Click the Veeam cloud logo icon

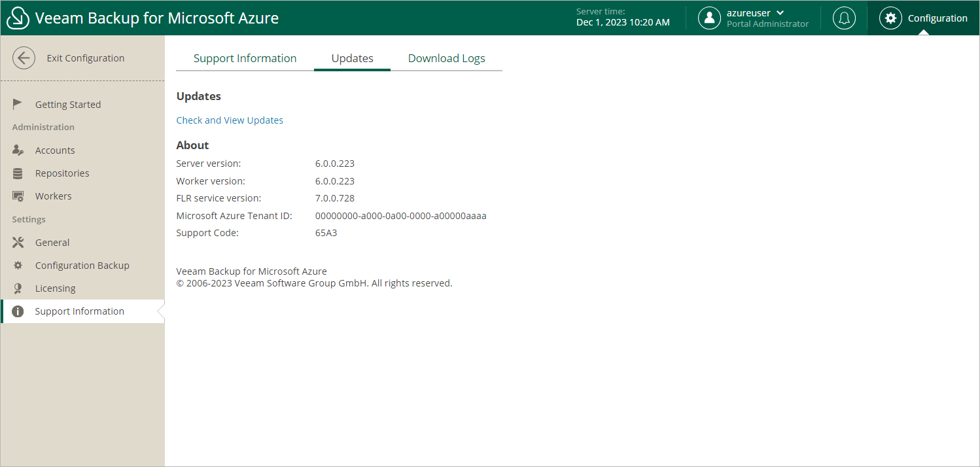(18, 18)
